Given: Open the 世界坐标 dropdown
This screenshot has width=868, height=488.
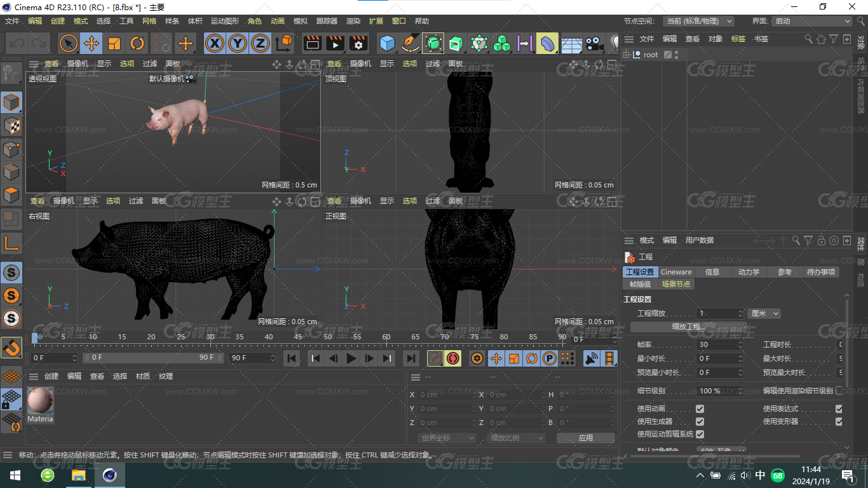Looking at the screenshot, I should 447,438.
